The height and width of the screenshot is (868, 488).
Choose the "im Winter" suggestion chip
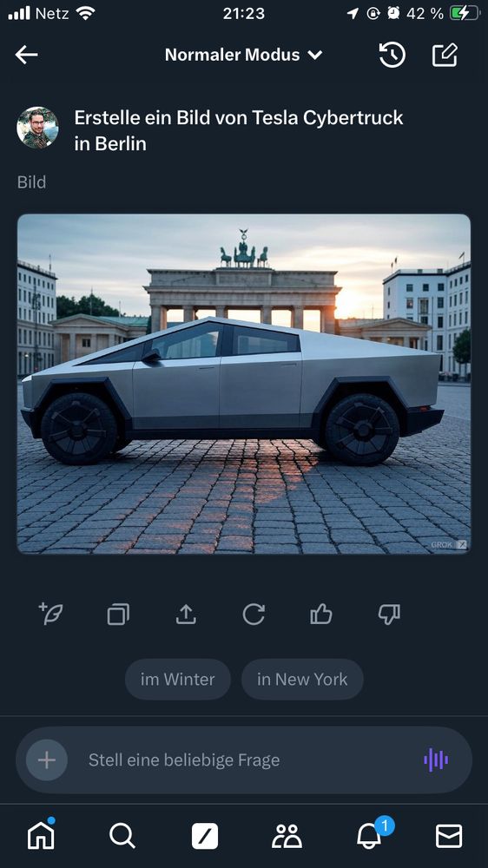178,680
